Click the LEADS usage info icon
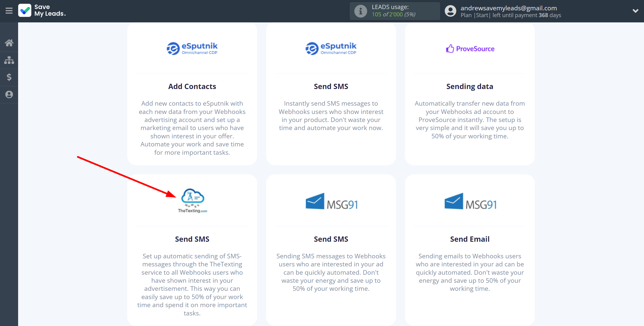 [x=360, y=11]
